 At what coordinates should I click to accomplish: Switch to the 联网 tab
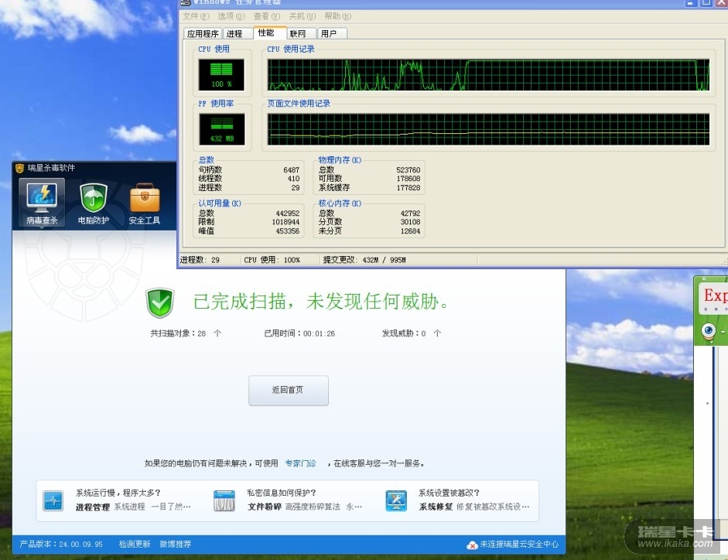(x=301, y=33)
